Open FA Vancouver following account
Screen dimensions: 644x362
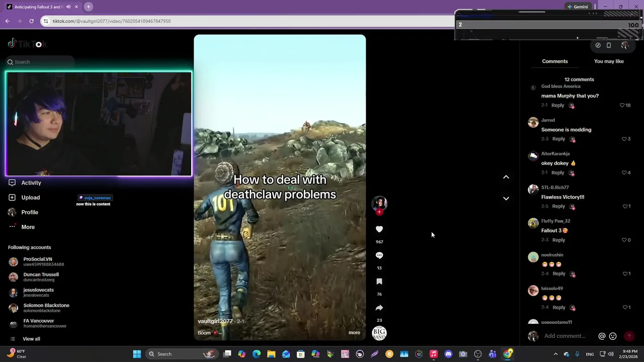pyautogui.click(x=38, y=323)
